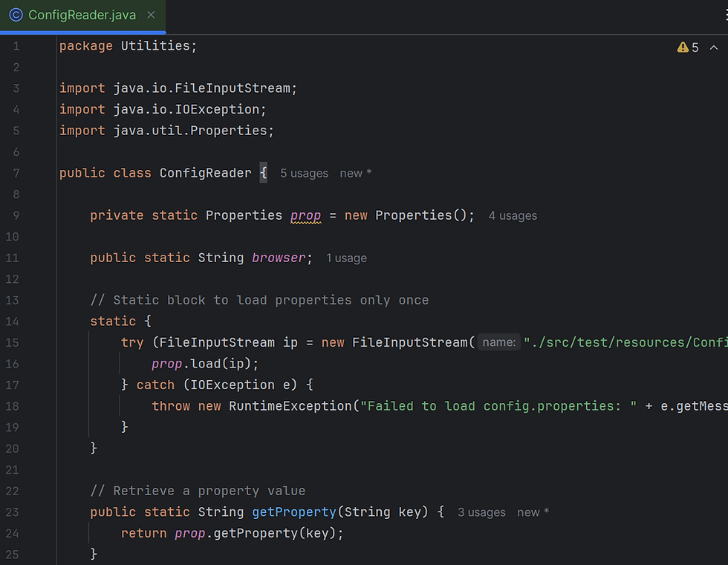The height and width of the screenshot is (565, 728).
Task: Click the upward chevron next to warnings count
Action: [x=714, y=48]
